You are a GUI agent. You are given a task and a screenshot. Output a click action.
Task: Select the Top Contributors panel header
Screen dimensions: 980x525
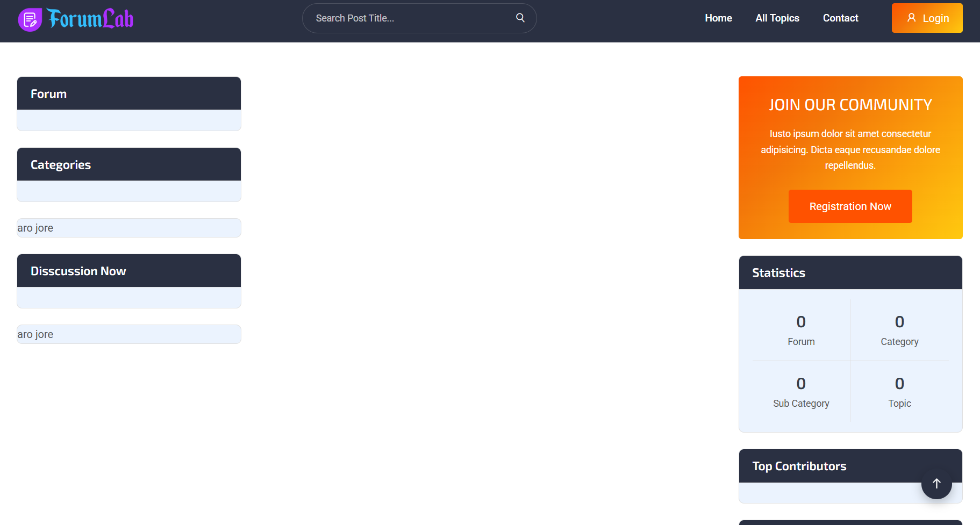click(828, 466)
